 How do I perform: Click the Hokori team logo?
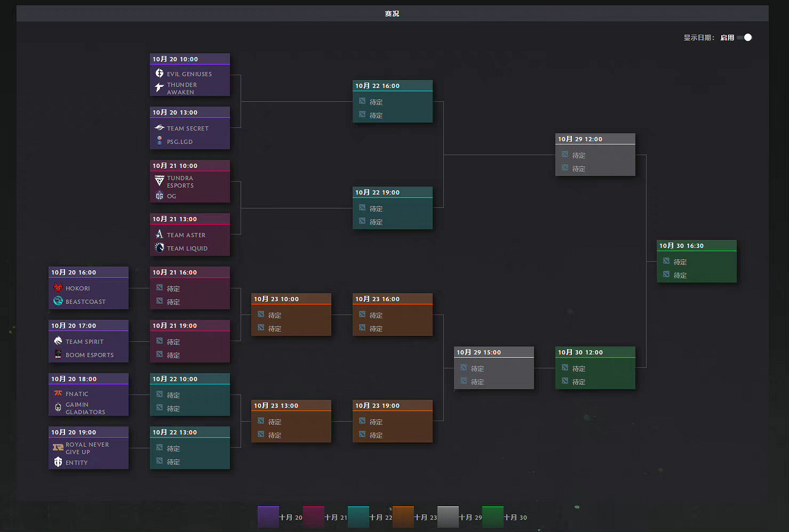58,287
